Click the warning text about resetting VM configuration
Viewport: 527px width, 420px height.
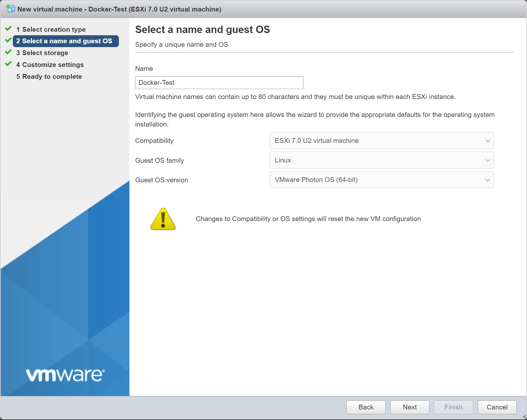[x=308, y=219]
